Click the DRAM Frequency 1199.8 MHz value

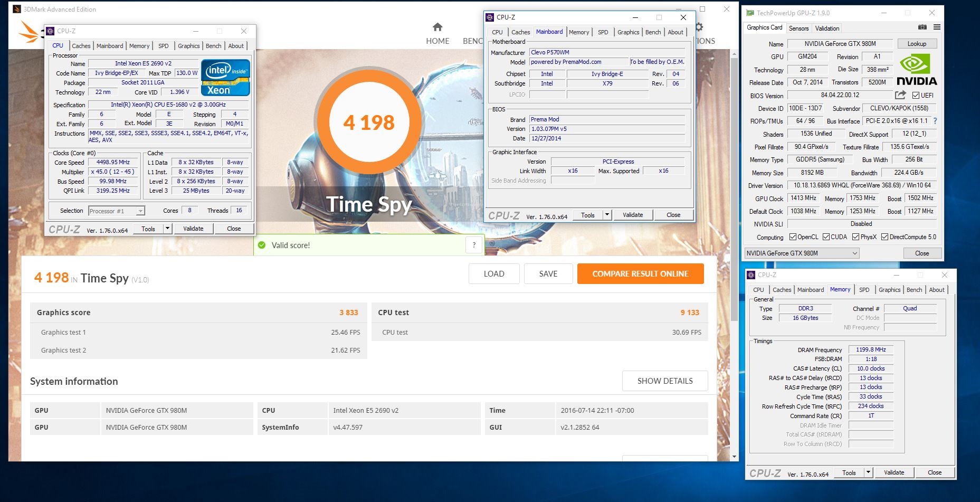click(871, 349)
